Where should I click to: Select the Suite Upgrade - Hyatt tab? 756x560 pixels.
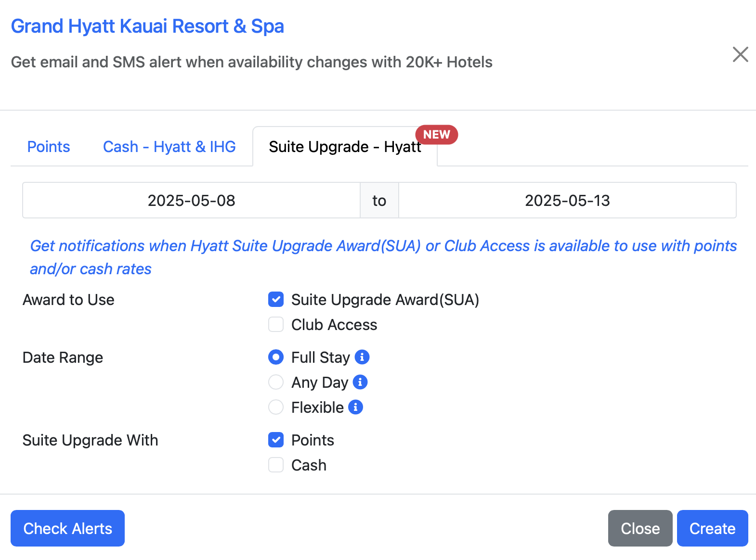[x=345, y=147]
